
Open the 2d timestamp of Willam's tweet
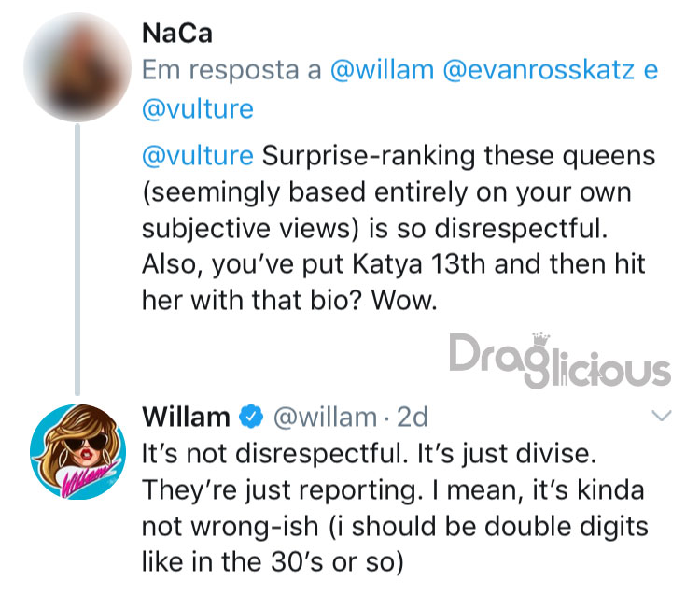point(413,417)
